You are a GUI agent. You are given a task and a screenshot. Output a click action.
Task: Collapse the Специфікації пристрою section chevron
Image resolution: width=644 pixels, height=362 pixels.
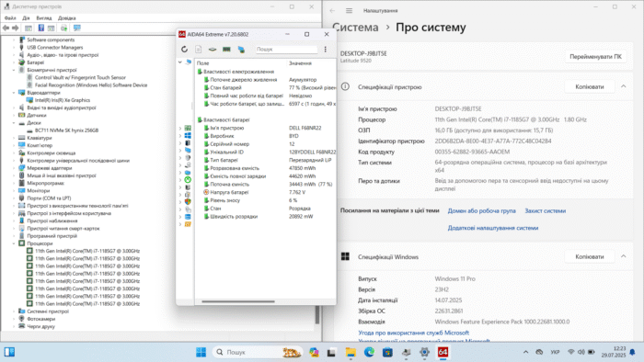click(624, 86)
